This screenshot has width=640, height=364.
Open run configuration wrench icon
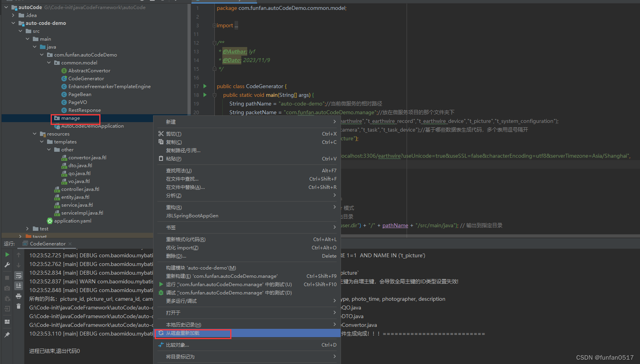click(7, 265)
